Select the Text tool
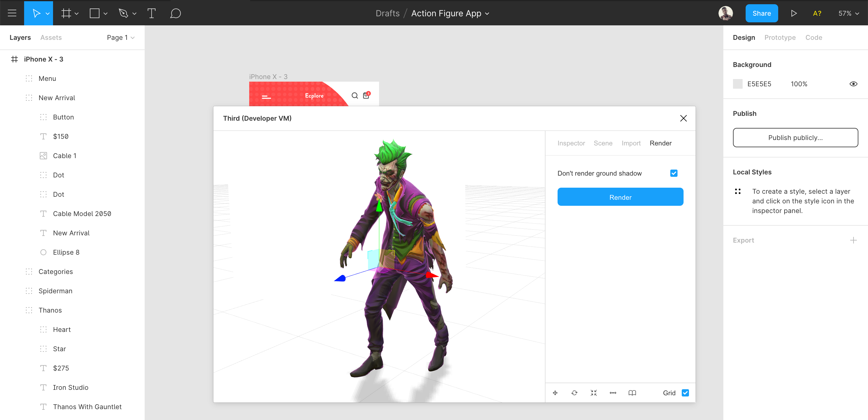868x420 pixels. [x=152, y=13]
